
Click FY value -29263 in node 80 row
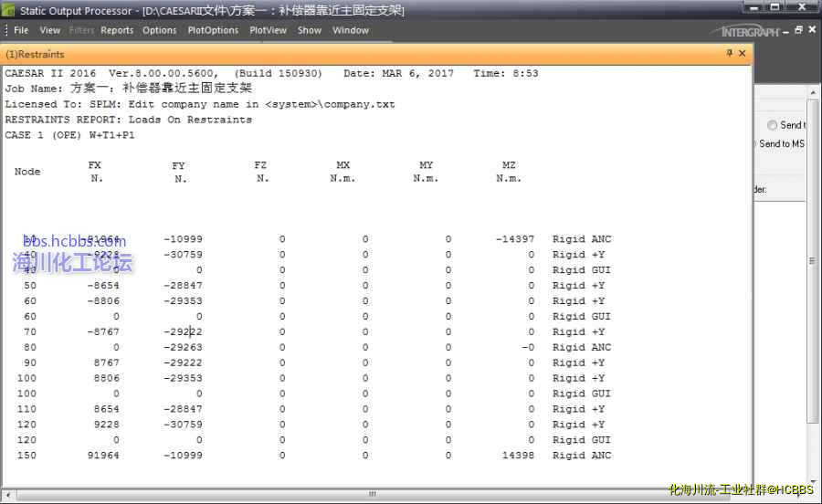pos(183,347)
